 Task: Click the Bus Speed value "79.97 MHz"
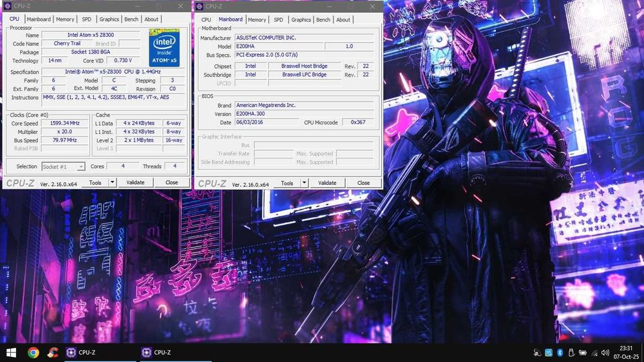[x=64, y=140]
